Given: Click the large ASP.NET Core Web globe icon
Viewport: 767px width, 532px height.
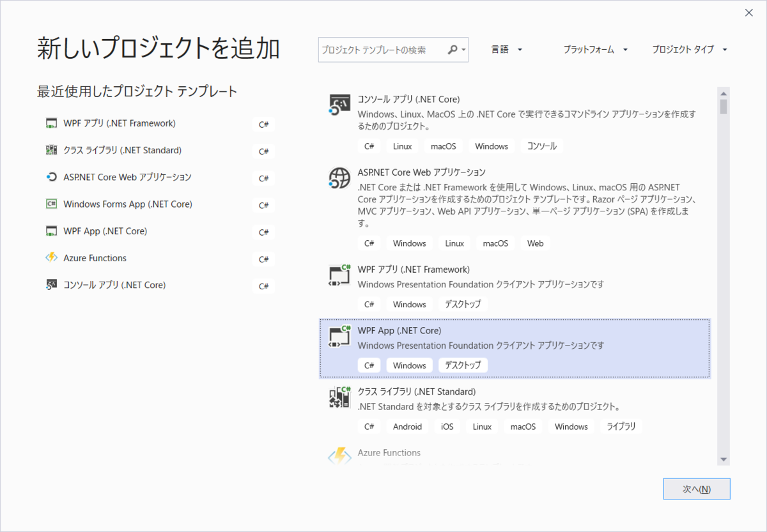Looking at the screenshot, I should (x=339, y=178).
